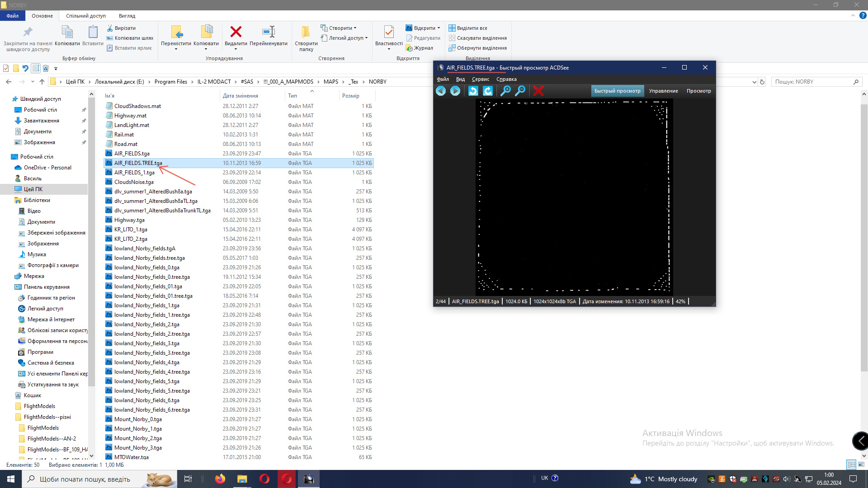Click Виділити все in the ribbon
868x488 pixels.
click(468, 28)
